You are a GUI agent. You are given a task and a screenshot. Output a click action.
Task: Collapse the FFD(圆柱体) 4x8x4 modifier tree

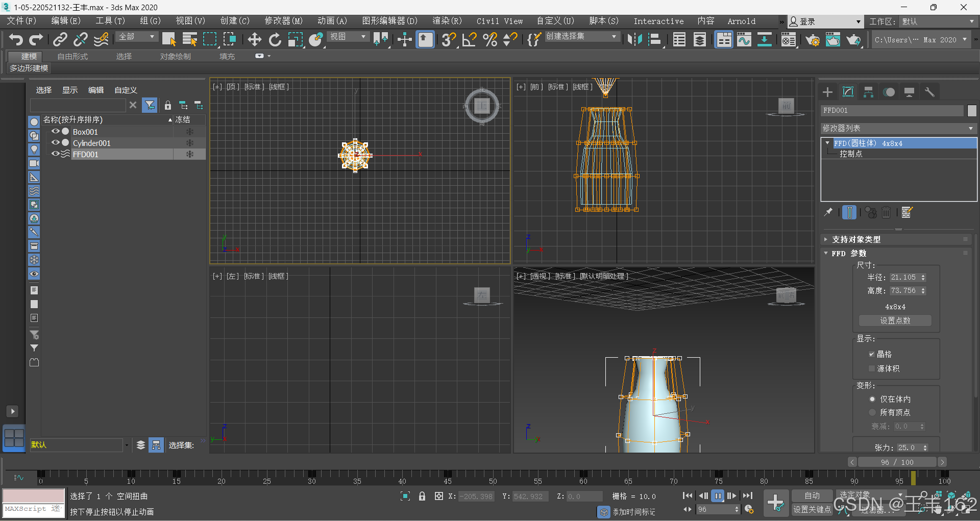[827, 143]
